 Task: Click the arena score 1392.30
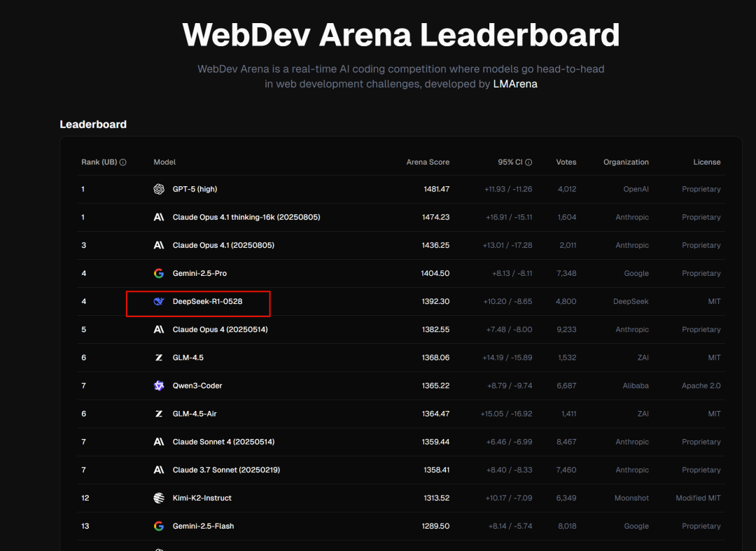point(435,301)
